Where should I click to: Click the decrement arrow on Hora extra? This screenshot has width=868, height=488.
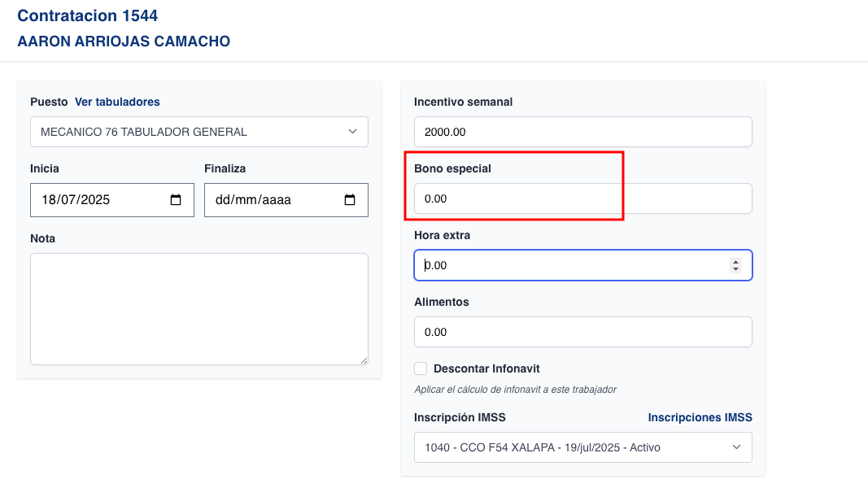734,269
